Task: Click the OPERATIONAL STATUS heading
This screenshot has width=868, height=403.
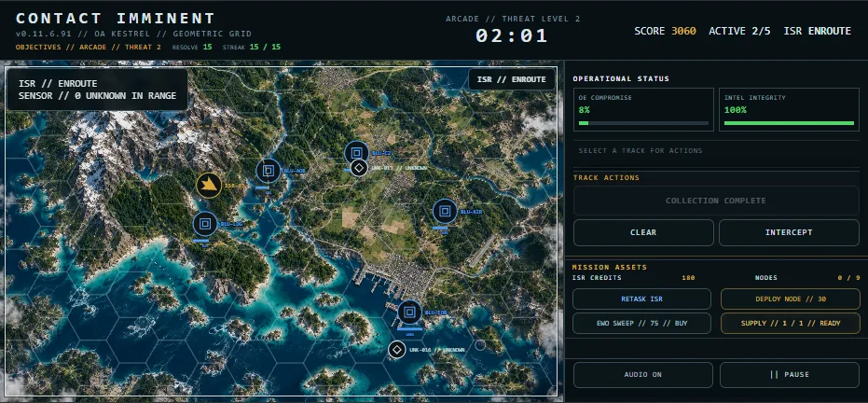Action: pos(621,78)
